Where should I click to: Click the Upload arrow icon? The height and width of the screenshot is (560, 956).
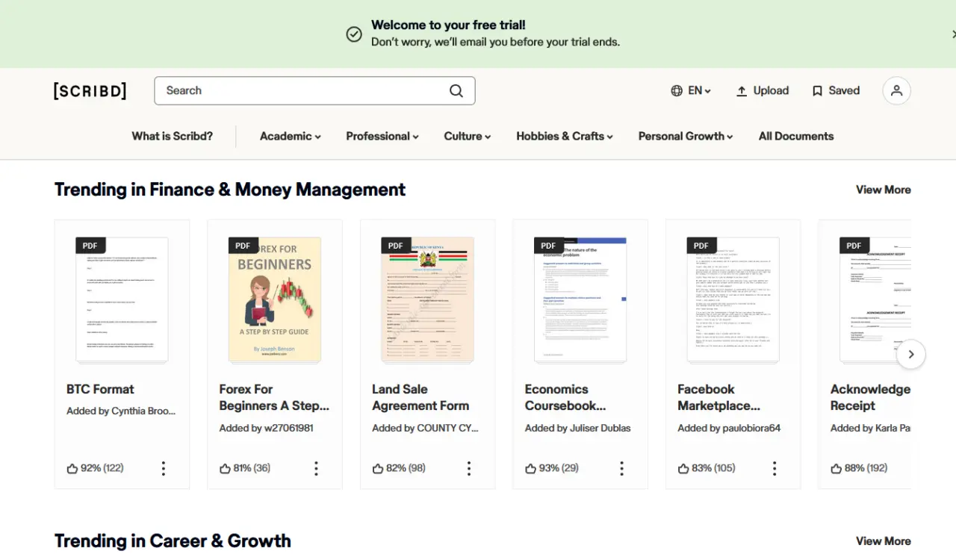[742, 91]
